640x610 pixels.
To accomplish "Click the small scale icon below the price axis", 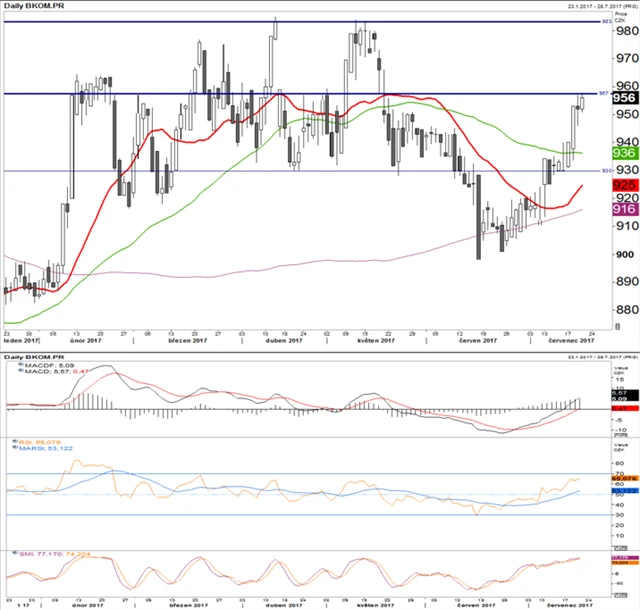I will pos(618,326).
